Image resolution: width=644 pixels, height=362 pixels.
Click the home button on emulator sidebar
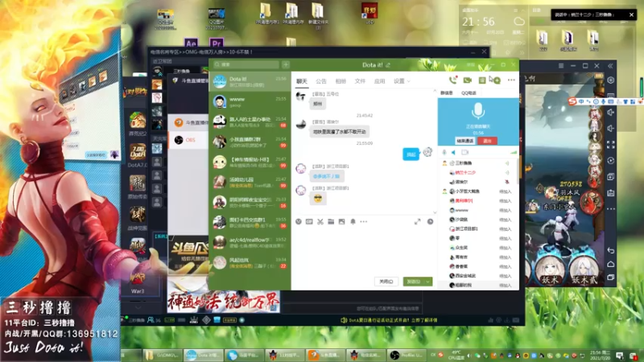(x=611, y=264)
